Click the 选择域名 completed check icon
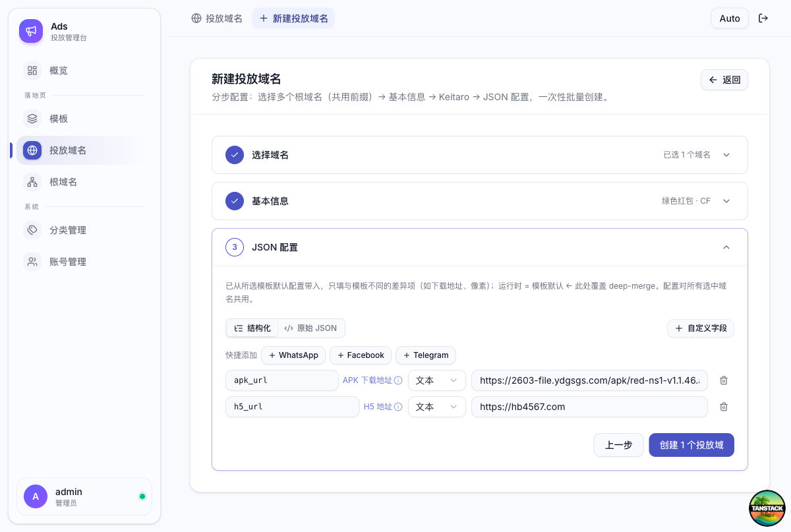 pyautogui.click(x=235, y=155)
